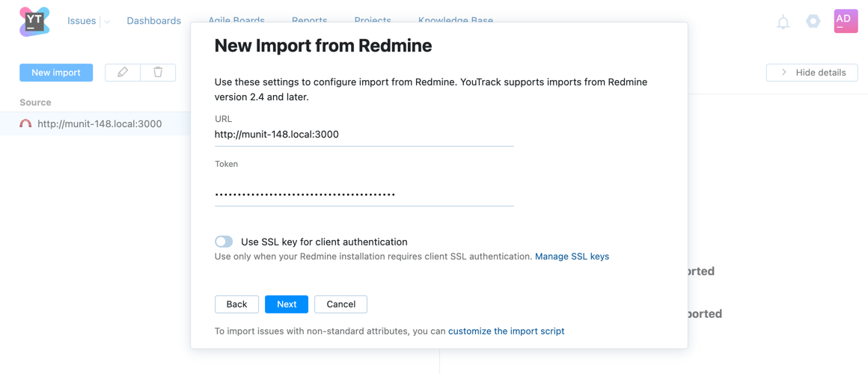The height and width of the screenshot is (374, 868).
Task: Click the YouTrack logo icon
Action: coord(34,22)
